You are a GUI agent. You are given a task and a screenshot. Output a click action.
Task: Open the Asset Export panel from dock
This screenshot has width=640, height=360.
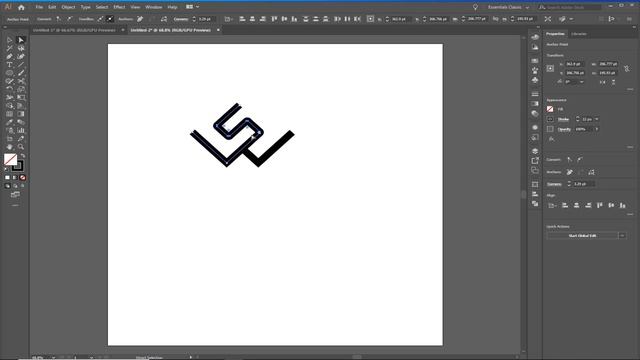point(535,160)
